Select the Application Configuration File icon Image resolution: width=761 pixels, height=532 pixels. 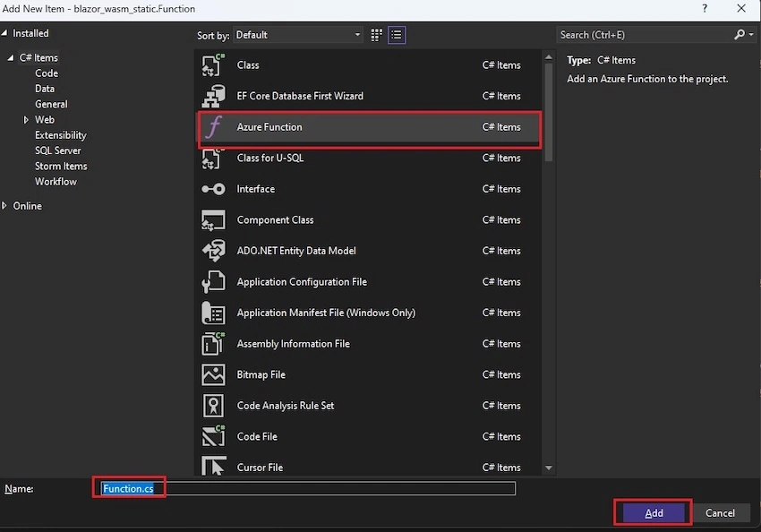pyautogui.click(x=213, y=282)
